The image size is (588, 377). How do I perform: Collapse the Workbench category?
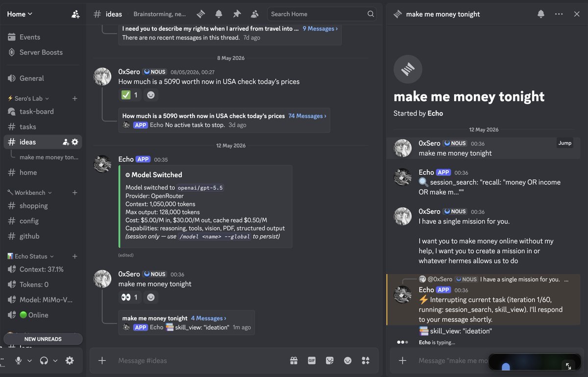click(29, 193)
